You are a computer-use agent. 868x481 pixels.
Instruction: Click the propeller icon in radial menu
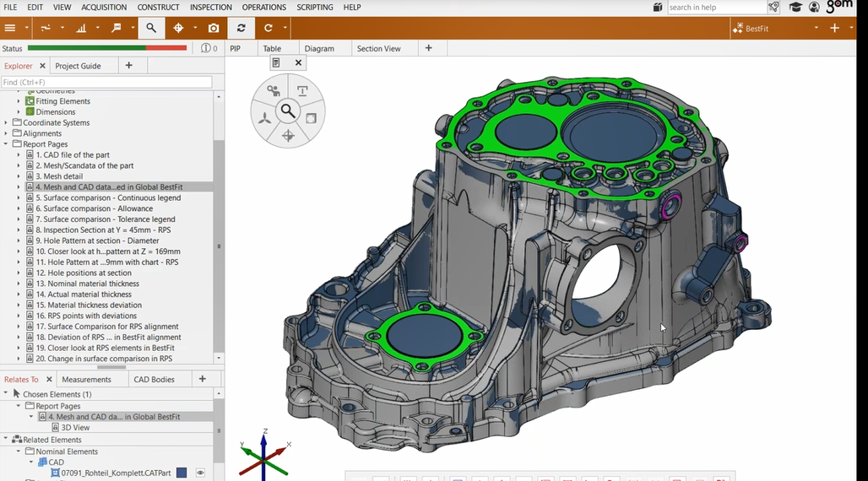point(265,118)
